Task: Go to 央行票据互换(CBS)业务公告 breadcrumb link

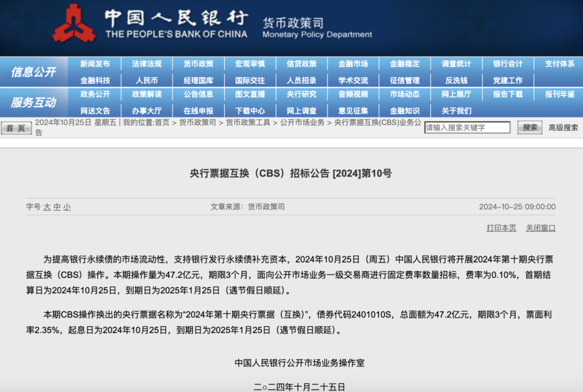Action: click(378, 122)
